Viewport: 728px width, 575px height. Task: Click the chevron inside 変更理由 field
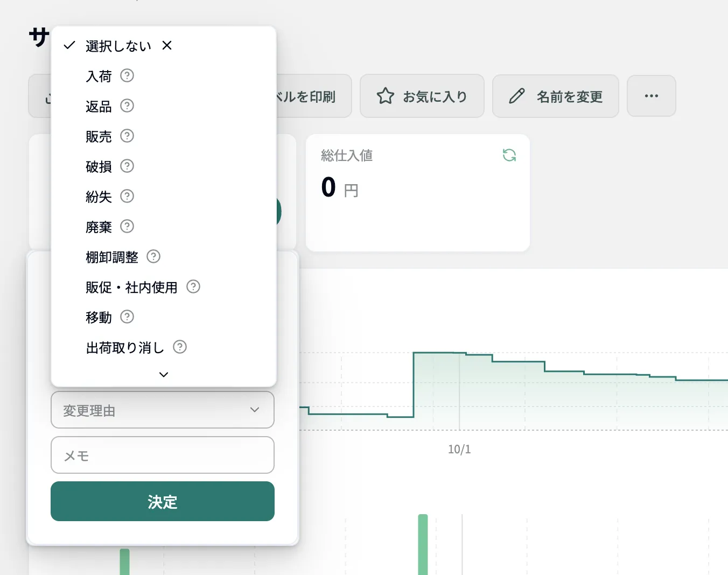pyautogui.click(x=255, y=410)
